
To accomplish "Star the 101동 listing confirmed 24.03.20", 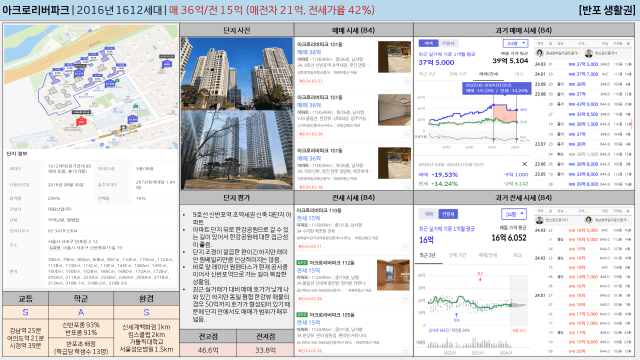I will point(407,134).
